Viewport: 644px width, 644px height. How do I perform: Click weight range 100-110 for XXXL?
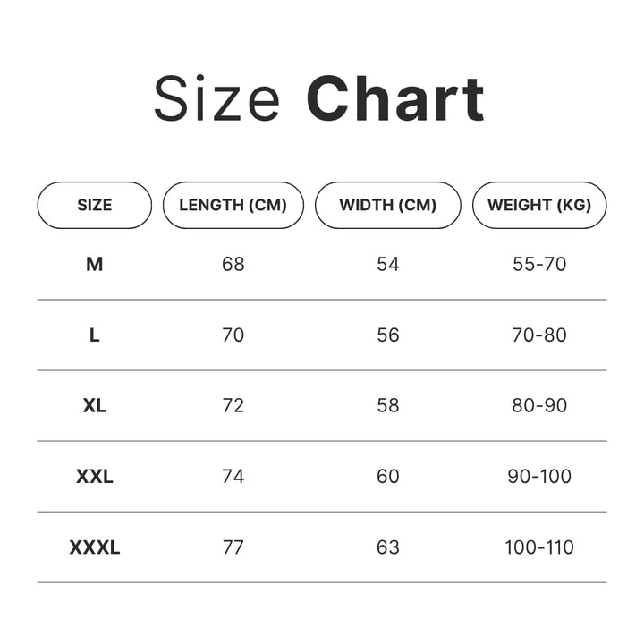click(x=538, y=547)
